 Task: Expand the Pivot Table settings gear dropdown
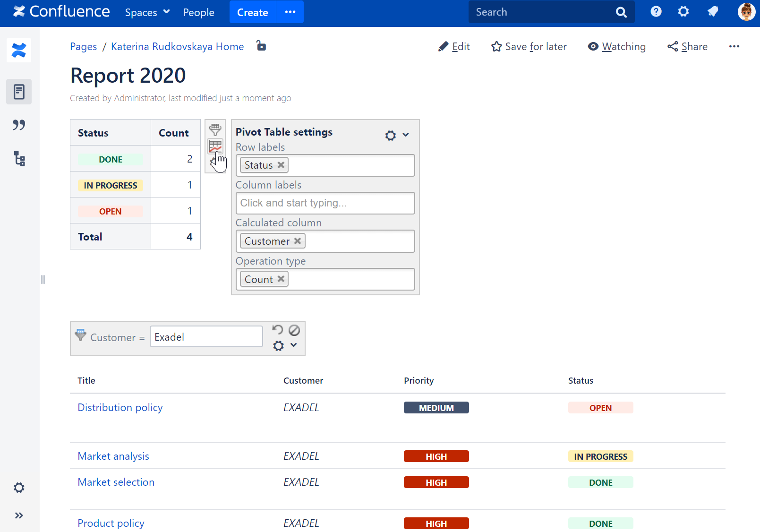pos(397,135)
